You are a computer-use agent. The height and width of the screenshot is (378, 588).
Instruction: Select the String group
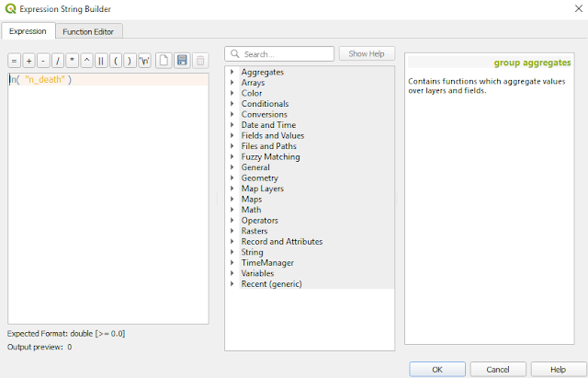(x=252, y=252)
